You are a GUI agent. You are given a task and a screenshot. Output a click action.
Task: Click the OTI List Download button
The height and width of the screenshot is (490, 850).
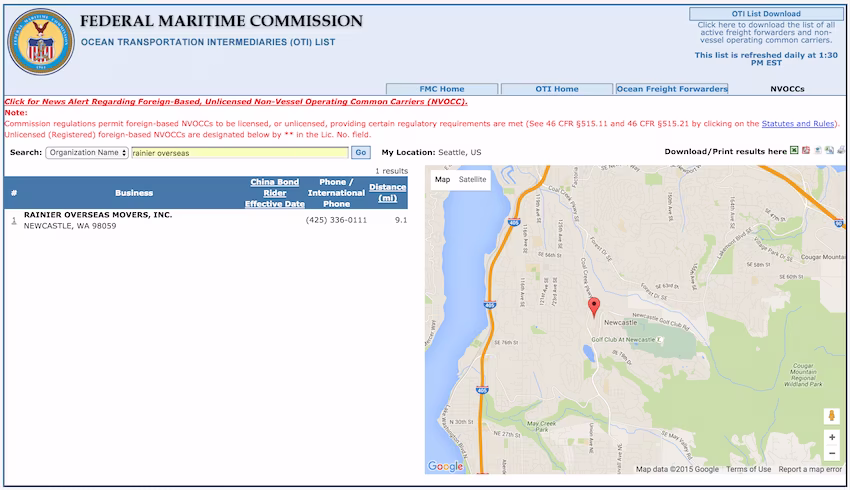tap(766, 14)
